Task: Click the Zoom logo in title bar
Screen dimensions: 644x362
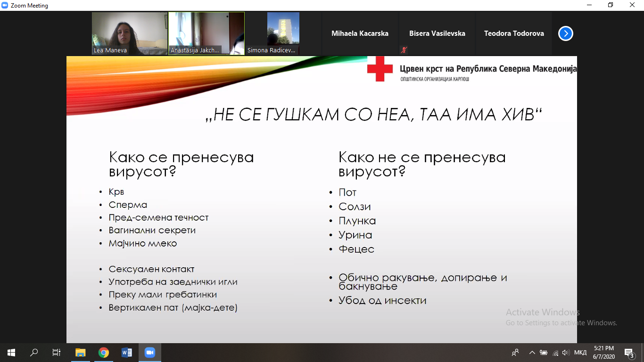Action: (x=5, y=6)
